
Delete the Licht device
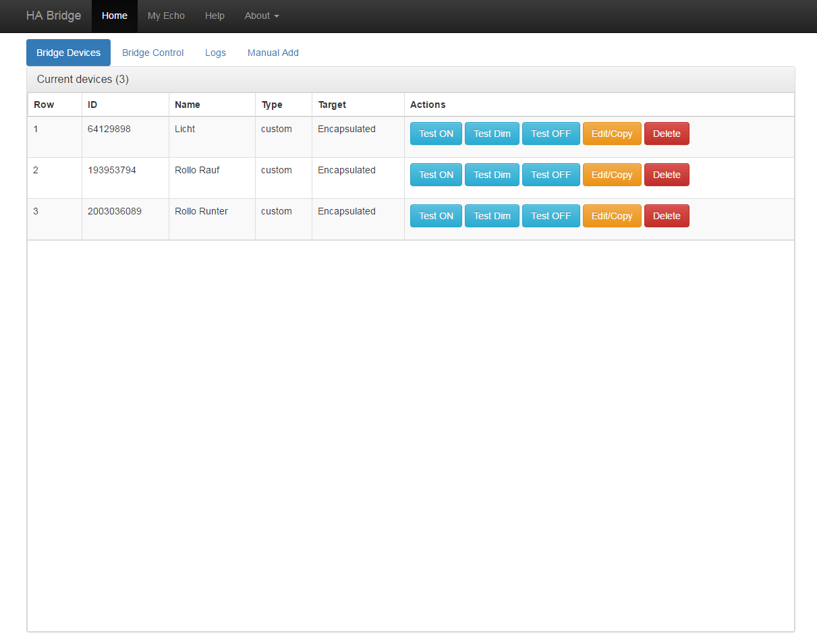point(667,134)
